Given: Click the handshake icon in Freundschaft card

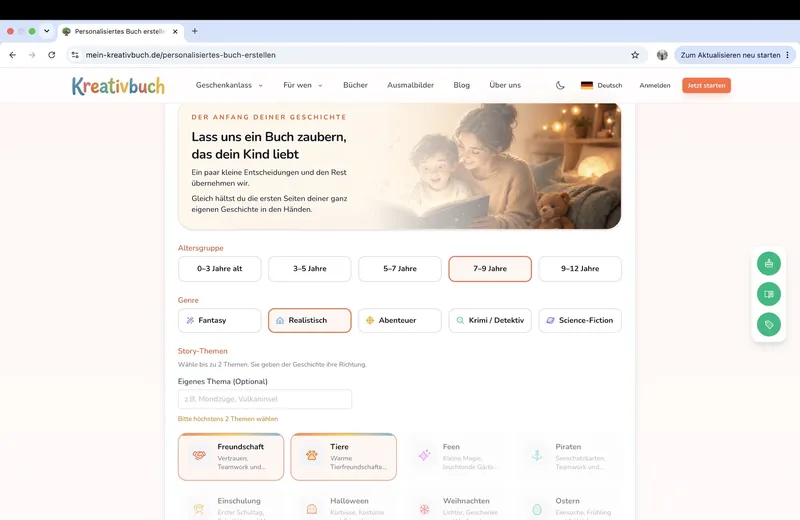Looking at the screenshot, I should point(199,455).
